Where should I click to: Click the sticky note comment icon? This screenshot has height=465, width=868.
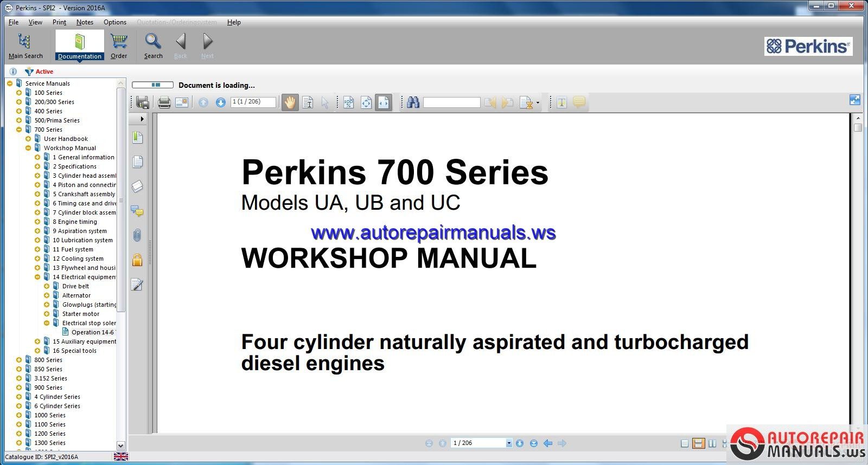coord(579,102)
